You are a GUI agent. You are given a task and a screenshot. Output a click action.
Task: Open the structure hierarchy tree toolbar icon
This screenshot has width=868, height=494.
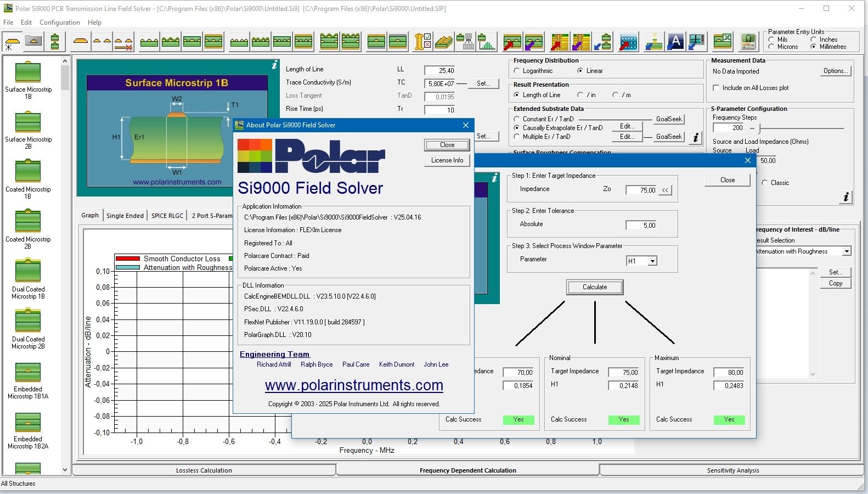pyautogui.click(x=465, y=42)
